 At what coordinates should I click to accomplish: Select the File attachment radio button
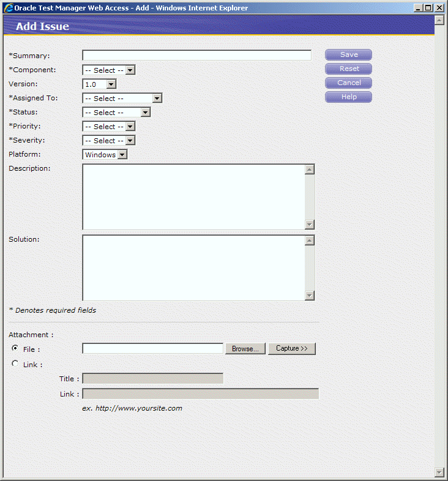click(x=15, y=348)
